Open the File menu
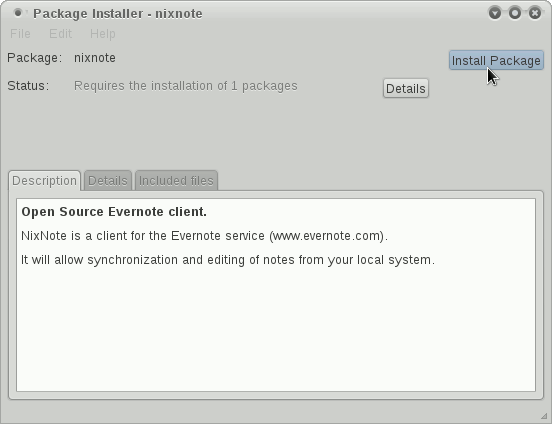This screenshot has width=552, height=424. pyautogui.click(x=20, y=34)
